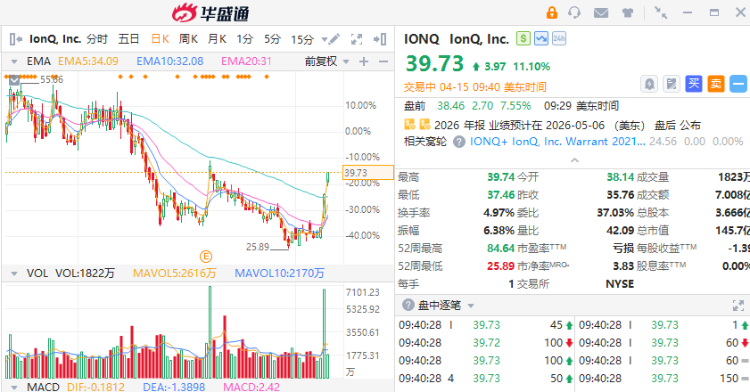Click the 今开 value 38.14
The height and width of the screenshot is (392, 750).
(x=620, y=177)
